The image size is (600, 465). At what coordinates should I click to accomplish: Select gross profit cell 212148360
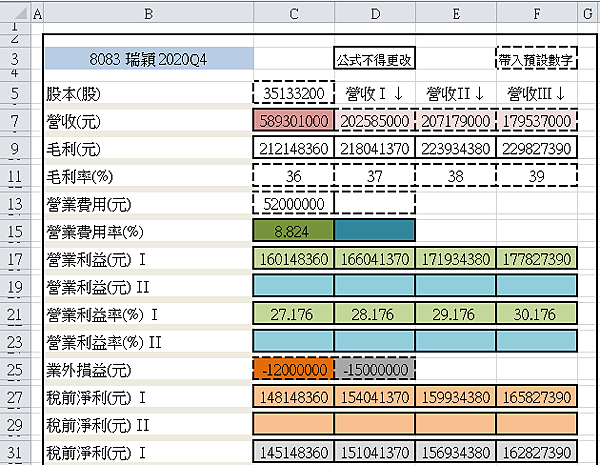(x=293, y=148)
